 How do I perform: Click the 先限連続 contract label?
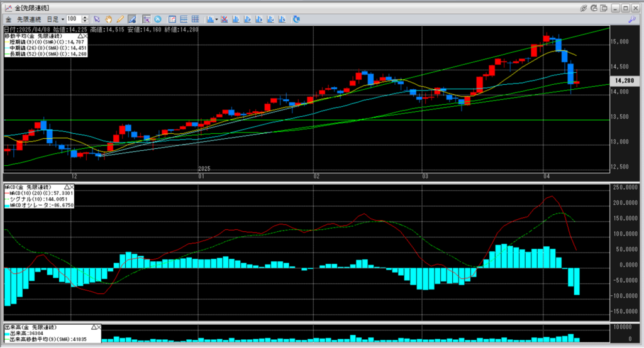tap(29, 19)
